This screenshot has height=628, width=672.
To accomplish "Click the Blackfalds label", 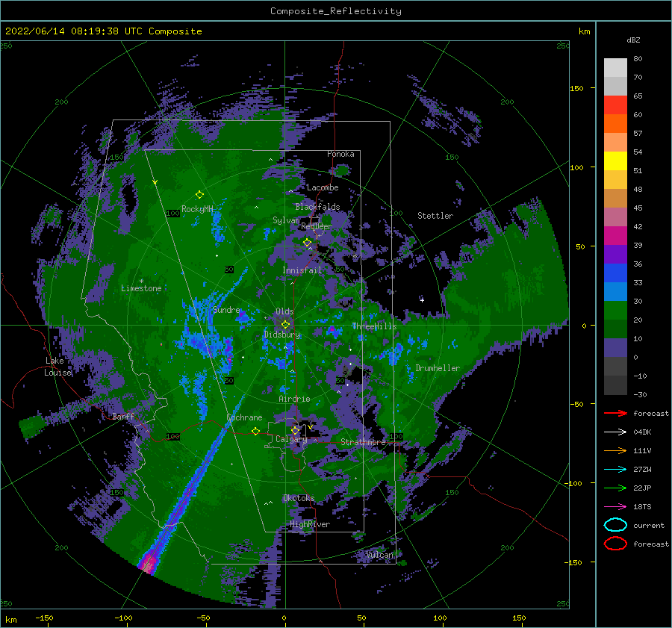I will pyautogui.click(x=317, y=207).
